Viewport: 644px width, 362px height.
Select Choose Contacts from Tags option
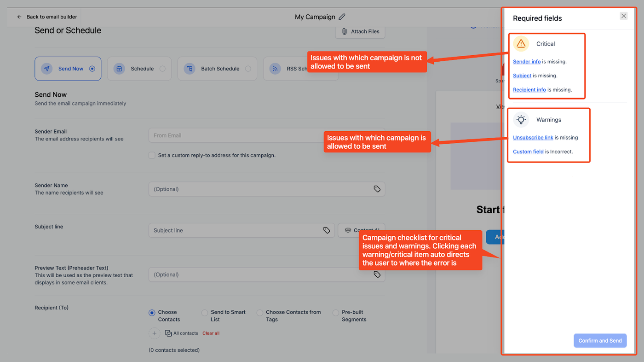coord(260,313)
